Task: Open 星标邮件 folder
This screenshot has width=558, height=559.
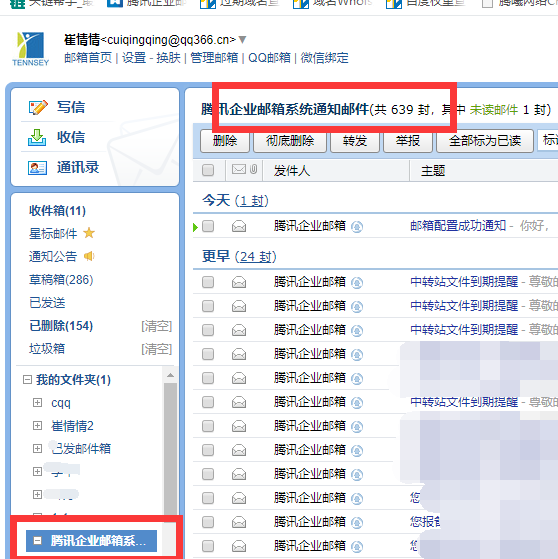Action: pos(53,234)
